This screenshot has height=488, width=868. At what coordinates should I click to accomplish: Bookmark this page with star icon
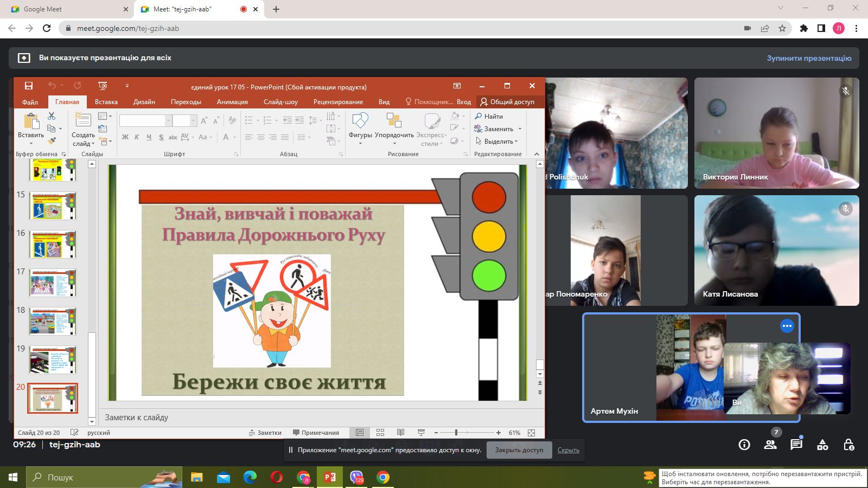click(782, 28)
